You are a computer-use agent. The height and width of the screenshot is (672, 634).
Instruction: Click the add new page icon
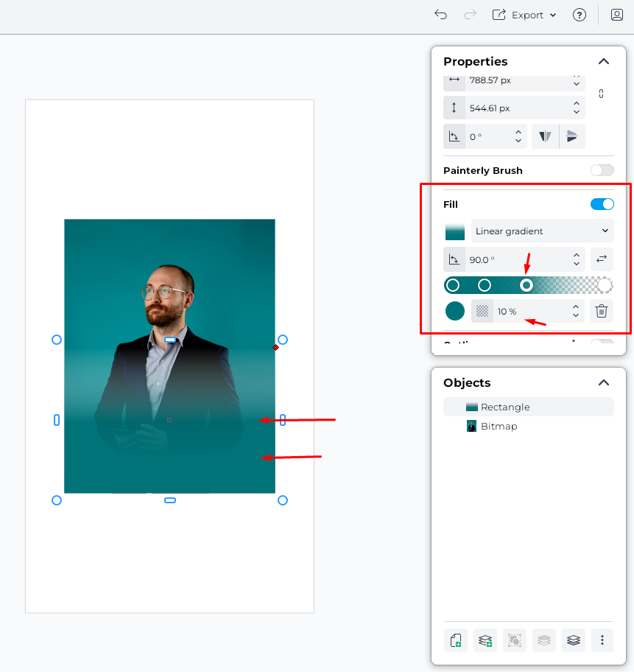click(457, 640)
